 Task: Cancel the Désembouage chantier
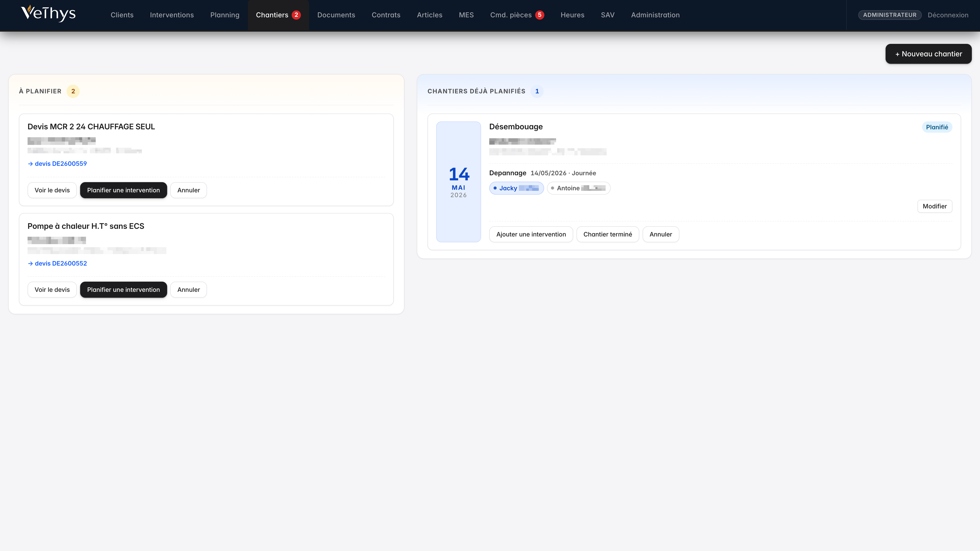tap(661, 234)
